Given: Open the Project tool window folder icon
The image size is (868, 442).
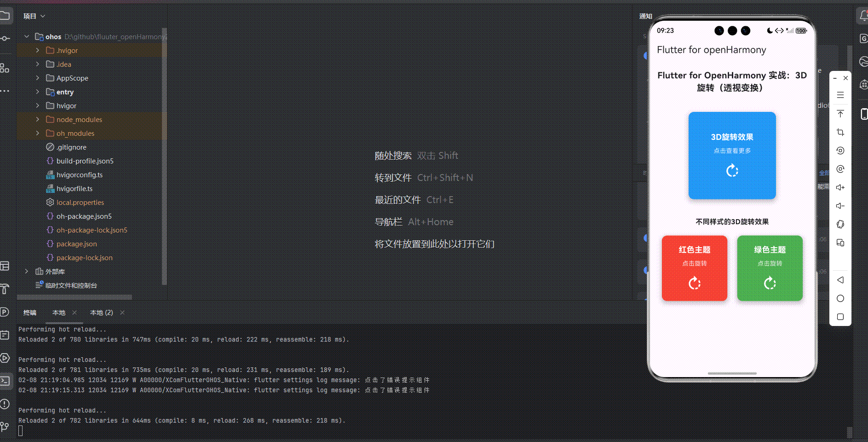Looking at the screenshot, I should [x=5, y=16].
